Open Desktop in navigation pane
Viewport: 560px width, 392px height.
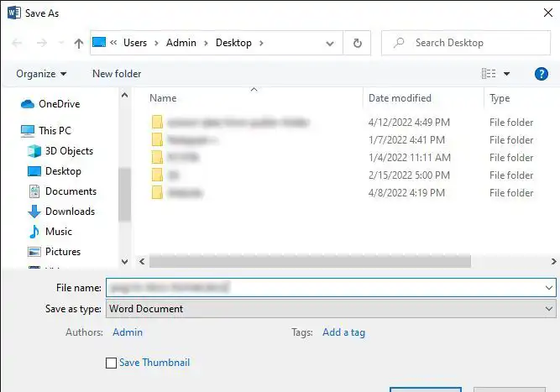click(x=55, y=171)
